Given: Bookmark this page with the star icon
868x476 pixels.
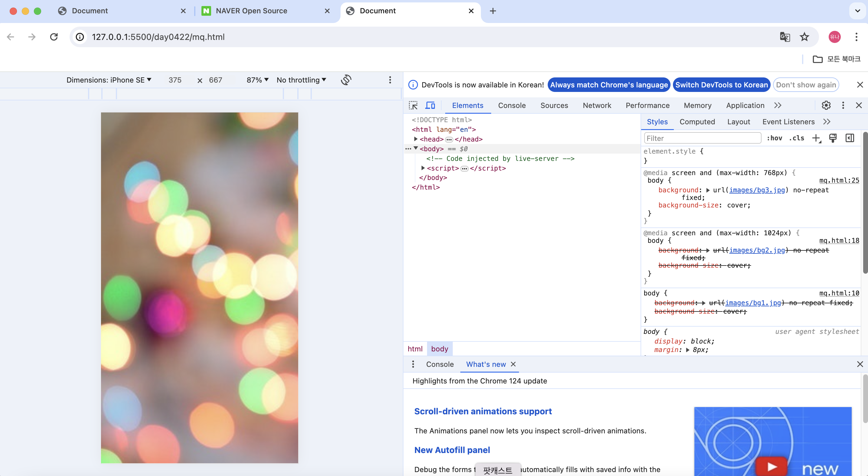Looking at the screenshot, I should point(804,37).
